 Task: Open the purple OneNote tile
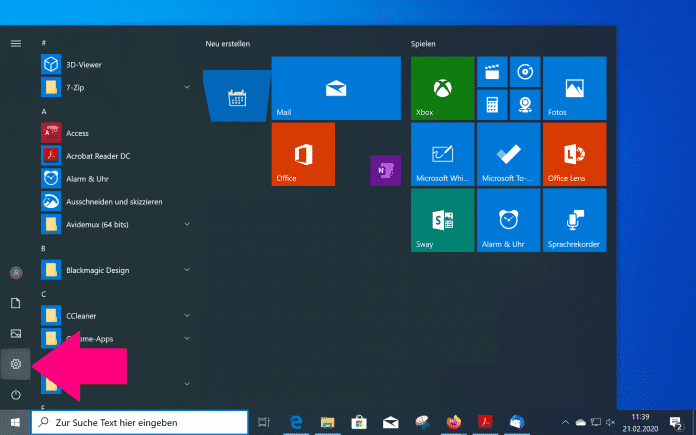[384, 171]
